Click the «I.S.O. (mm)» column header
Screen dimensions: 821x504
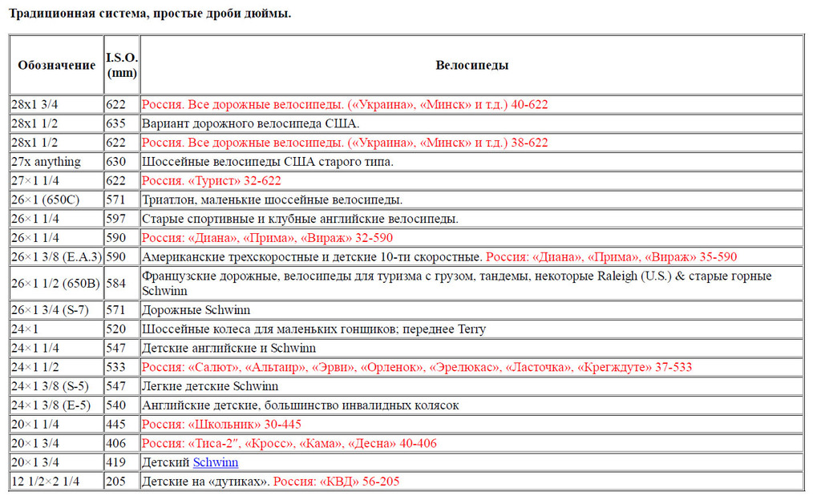pos(122,65)
